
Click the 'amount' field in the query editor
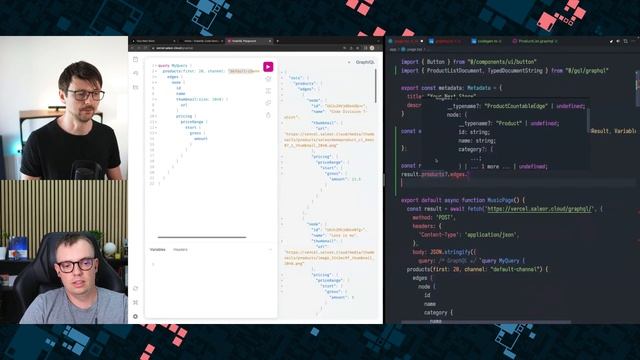tap(201, 139)
